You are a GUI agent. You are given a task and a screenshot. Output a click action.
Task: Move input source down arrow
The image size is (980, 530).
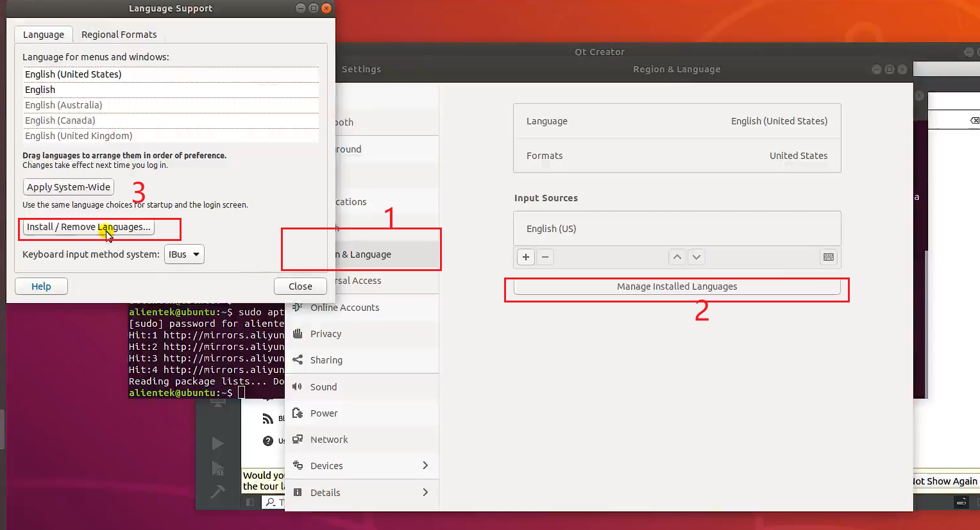pyautogui.click(x=697, y=257)
